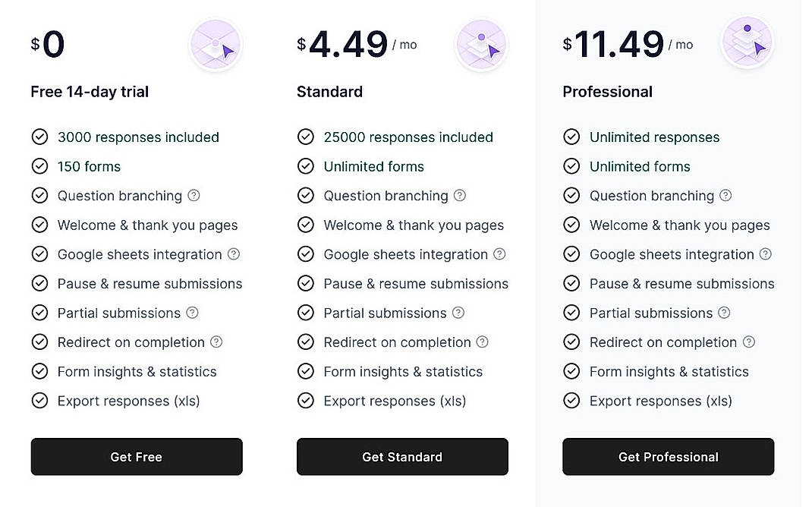Click the envelope icon on the Free plan
Viewport: 812px width, 507px height.
(x=216, y=46)
